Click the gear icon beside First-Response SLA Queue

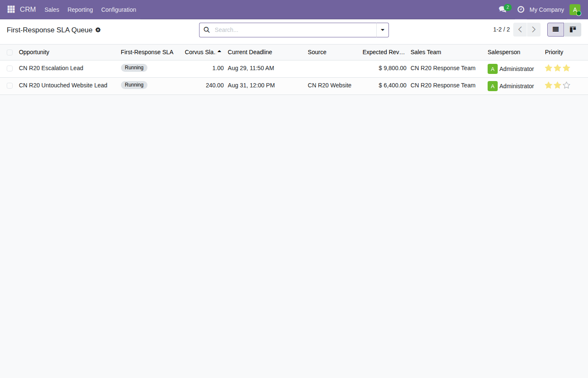pos(98,30)
